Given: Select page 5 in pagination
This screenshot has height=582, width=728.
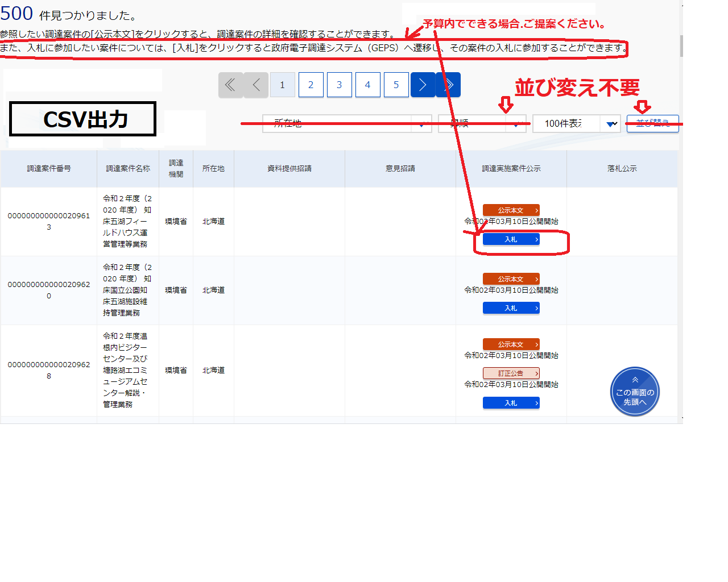Looking at the screenshot, I should tap(396, 85).
